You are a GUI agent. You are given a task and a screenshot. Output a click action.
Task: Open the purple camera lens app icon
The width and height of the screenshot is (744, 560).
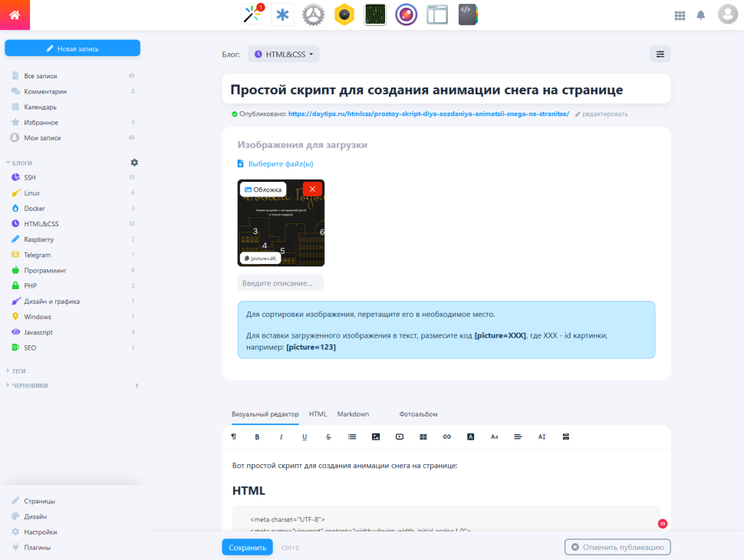point(407,15)
